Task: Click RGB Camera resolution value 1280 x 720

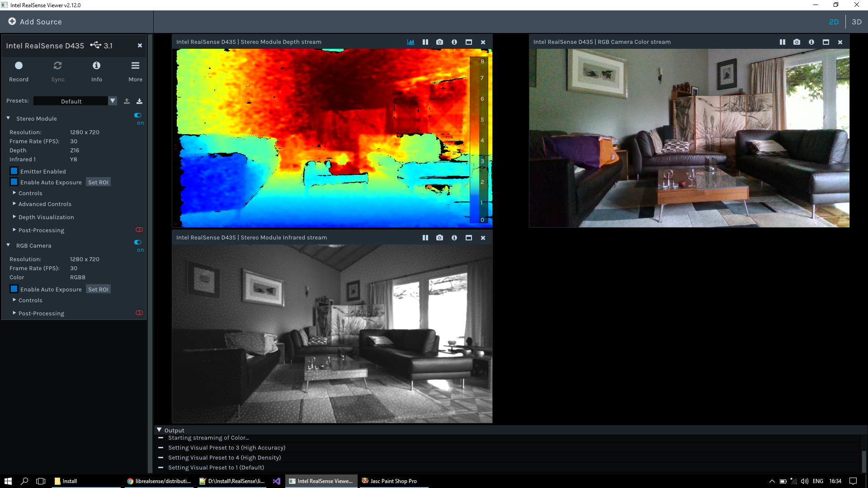Action: (x=85, y=259)
